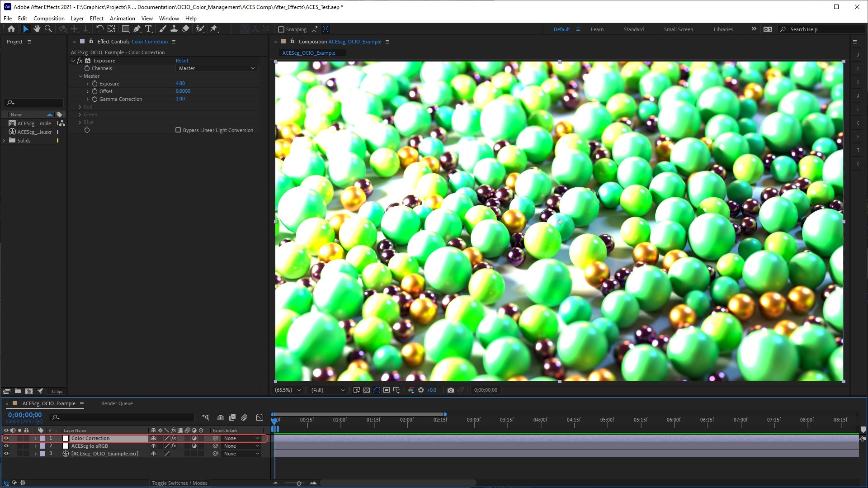Open the Animation menu
868x488 pixels.
pyautogui.click(x=122, y=19)
